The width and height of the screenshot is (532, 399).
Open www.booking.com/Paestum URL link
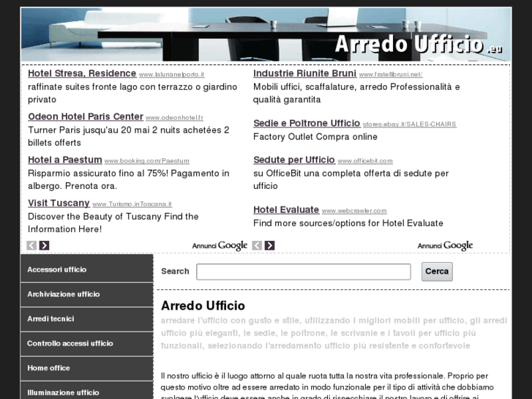146,161
